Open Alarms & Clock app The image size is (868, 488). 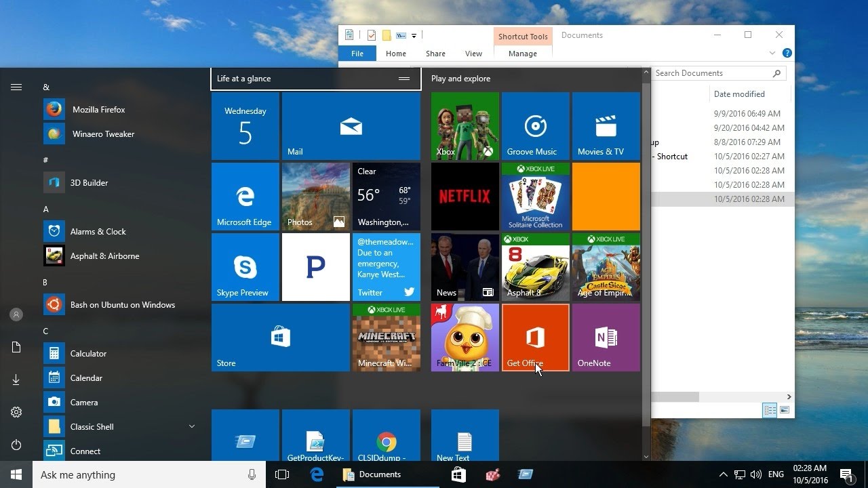pos(122,231)
